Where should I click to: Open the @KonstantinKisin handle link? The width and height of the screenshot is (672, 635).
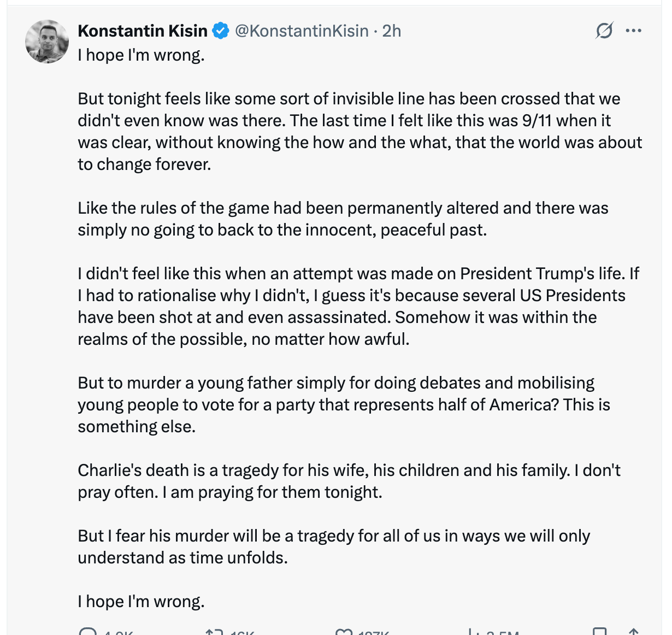[302, 31]
